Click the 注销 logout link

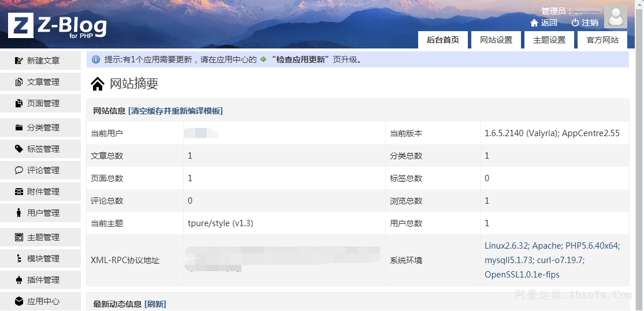[x=585, y=23]
